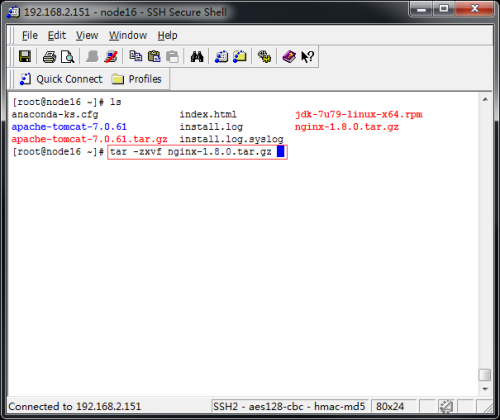Open the Edit menu
This screenshot has height=420, width=500.
[x=57, y=35]
